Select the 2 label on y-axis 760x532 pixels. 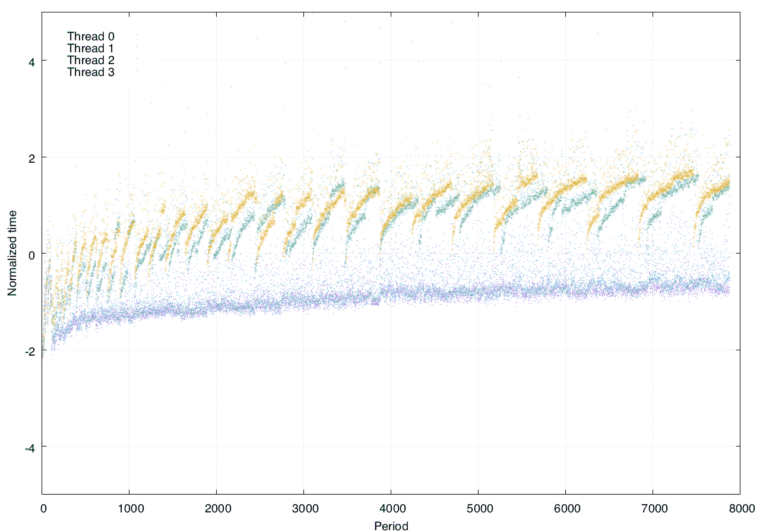click(31, 157)
